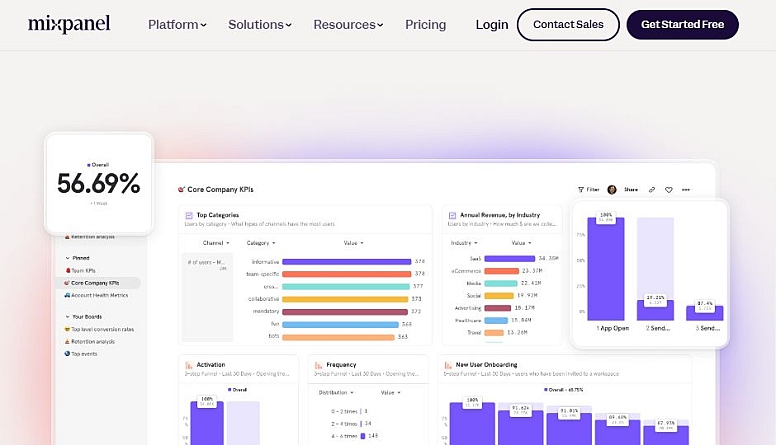Screen dimensions: 776x445
Task: Click Get Started Free button
Action: tap(682, 24)
